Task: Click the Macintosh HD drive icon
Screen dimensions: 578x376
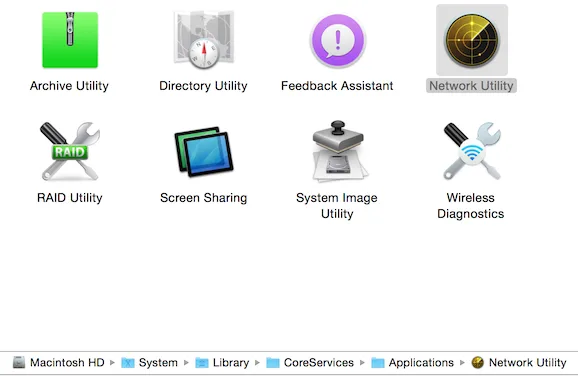Action: [19, 363]
